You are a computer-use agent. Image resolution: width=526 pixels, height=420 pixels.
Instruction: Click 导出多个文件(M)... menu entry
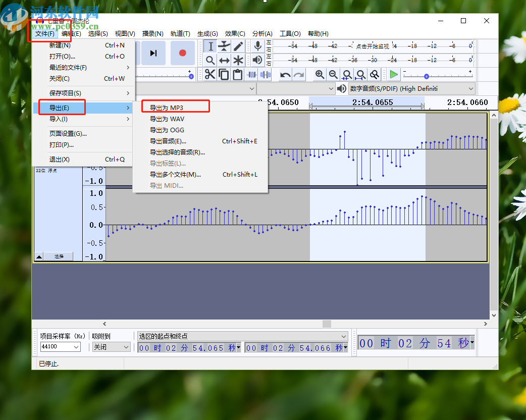175,175
